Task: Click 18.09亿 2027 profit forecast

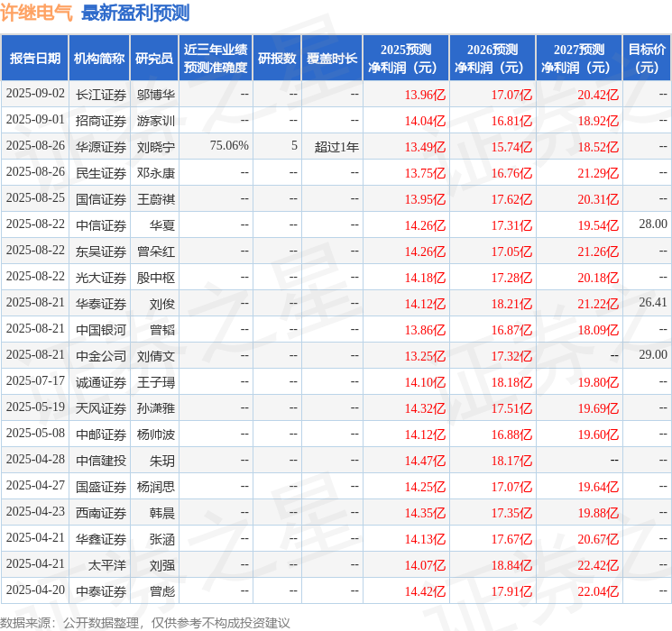Action: (x=598, y=330)
